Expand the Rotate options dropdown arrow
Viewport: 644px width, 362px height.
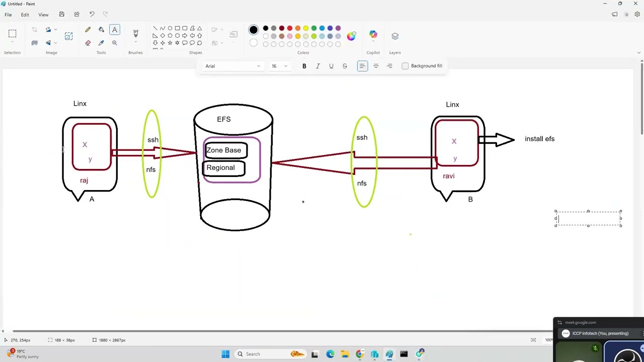pyautogui.click(x=55, y=30)
